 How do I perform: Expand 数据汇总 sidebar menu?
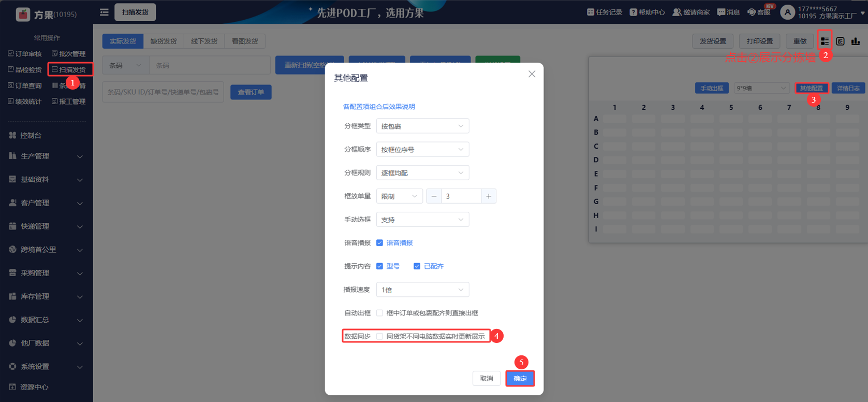[46, 320]
